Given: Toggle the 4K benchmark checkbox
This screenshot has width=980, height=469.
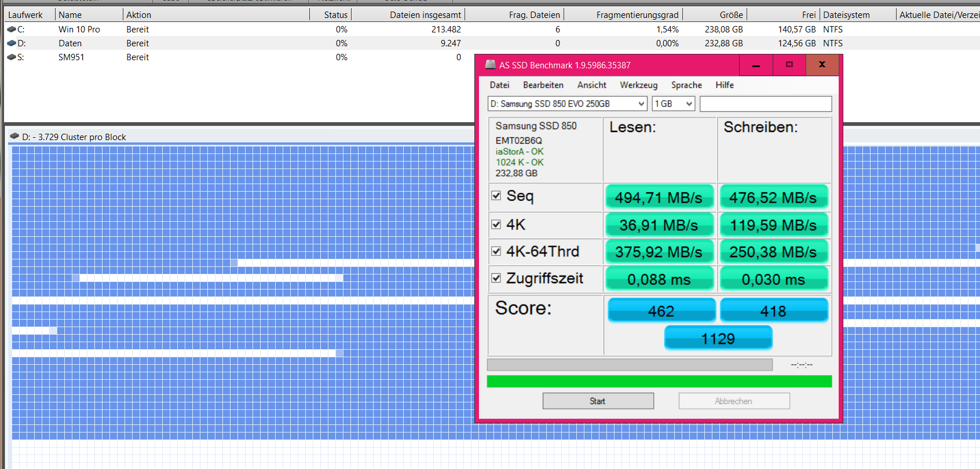Looking at the screenshot, I should tap(496, 224).
